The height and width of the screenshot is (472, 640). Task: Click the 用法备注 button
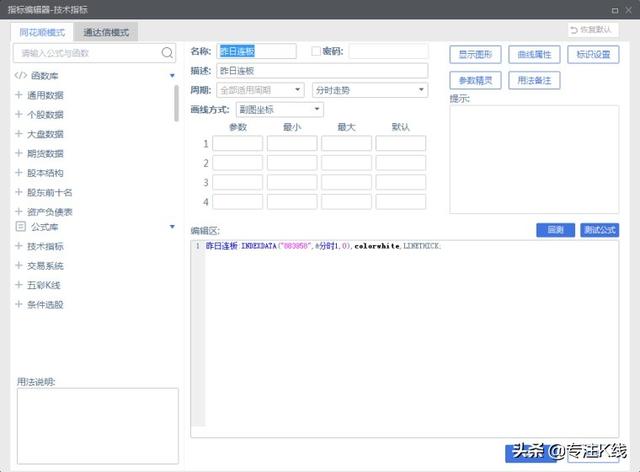point(534,80)
